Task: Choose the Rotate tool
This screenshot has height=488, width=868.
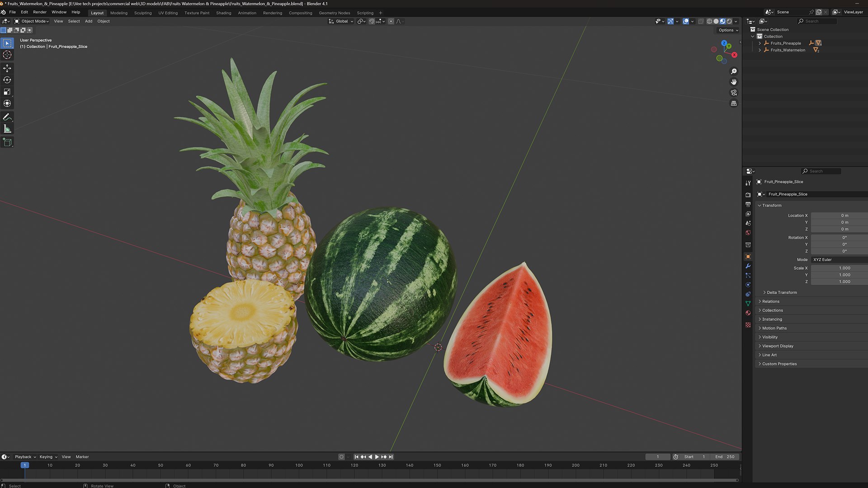Action: (7, 80)
